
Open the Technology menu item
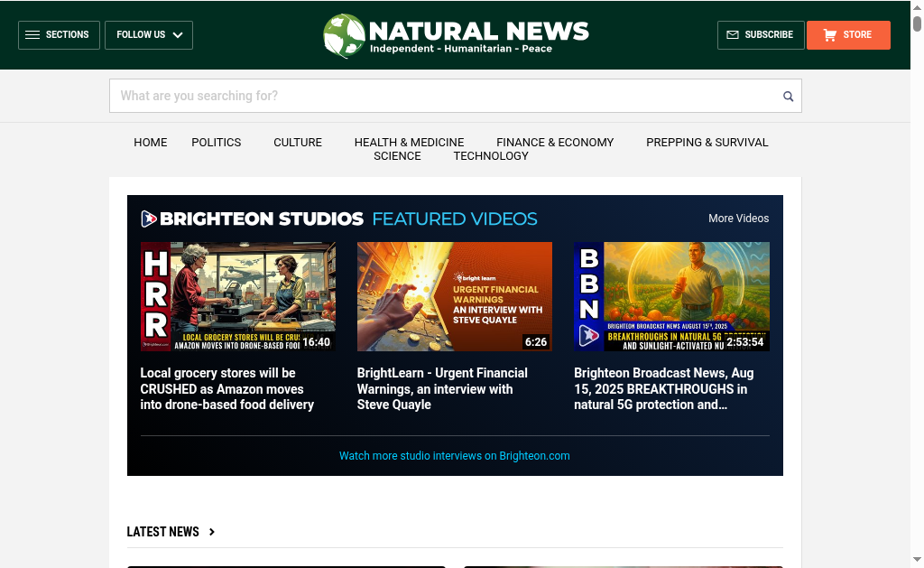tap(491, 155)
